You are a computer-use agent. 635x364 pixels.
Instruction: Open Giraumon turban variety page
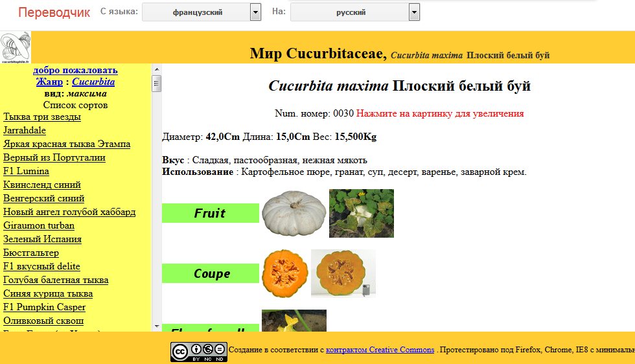click(x=38, y=225)
